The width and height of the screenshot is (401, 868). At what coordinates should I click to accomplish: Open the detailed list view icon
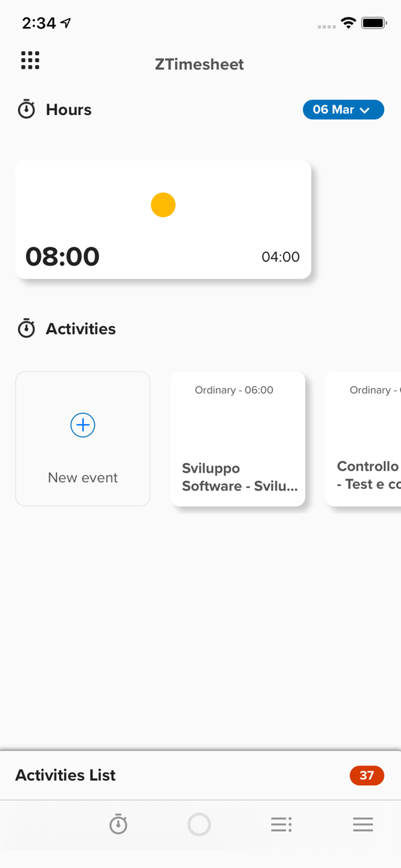coord(281,824)
